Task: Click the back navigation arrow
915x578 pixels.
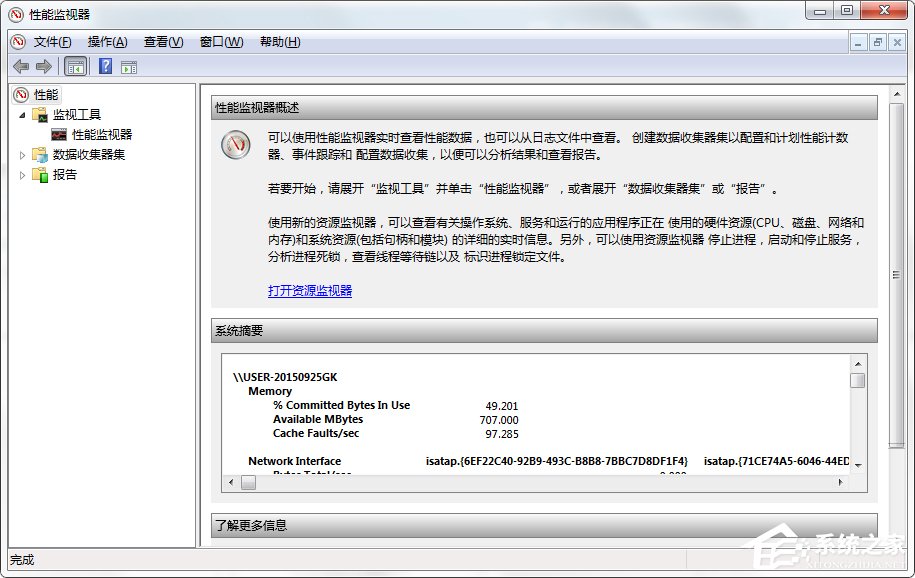Action: pyautogui.click(x=21, y=66)
